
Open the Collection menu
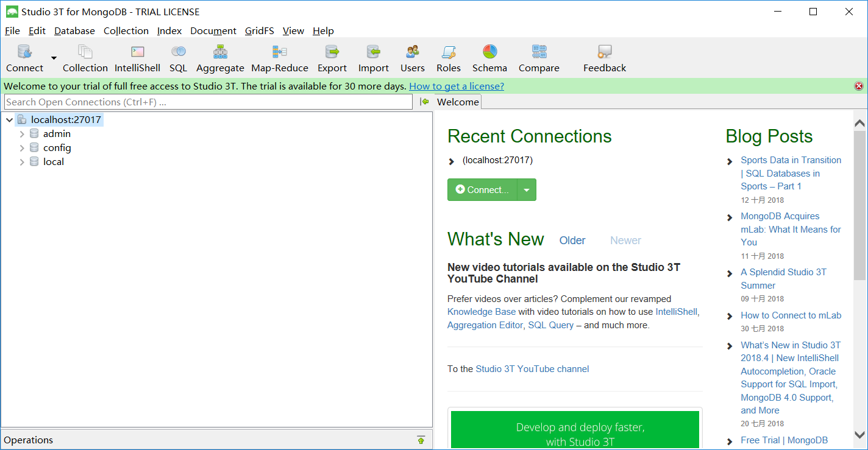click(126, 30)
